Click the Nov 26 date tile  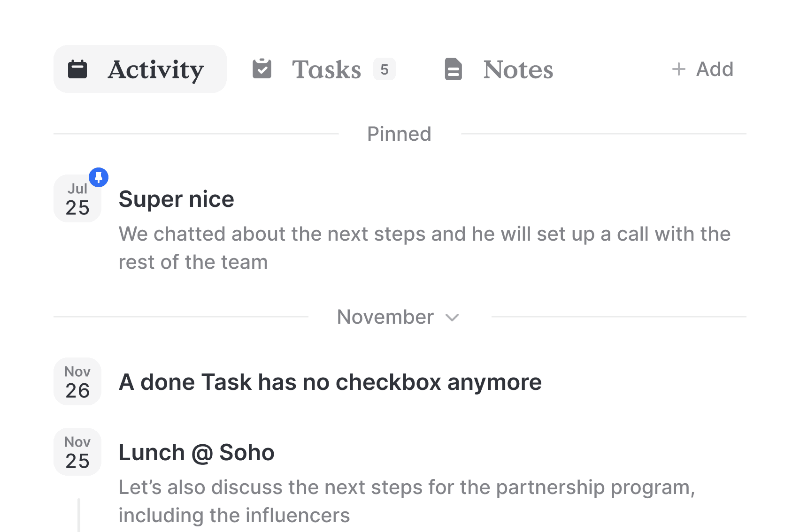tap(77, 381)
